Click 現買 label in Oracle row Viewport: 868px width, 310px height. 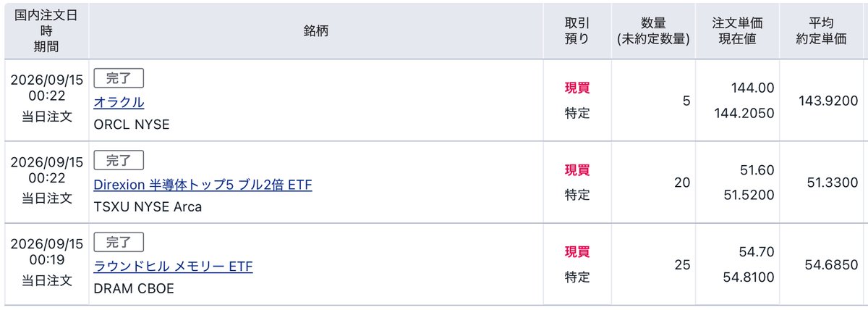[x=577, y=88]
